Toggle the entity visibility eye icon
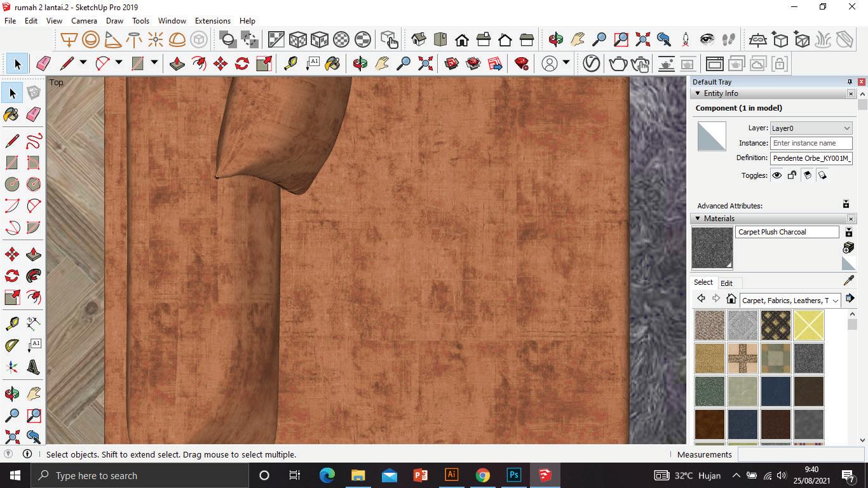The image size is (868, 488). coord(776,175)
